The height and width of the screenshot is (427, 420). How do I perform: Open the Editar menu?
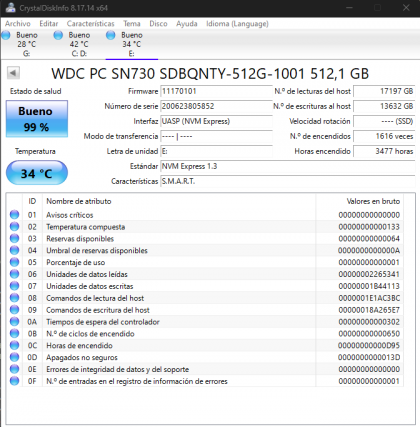pyautogui.click(x=49, y=24)
